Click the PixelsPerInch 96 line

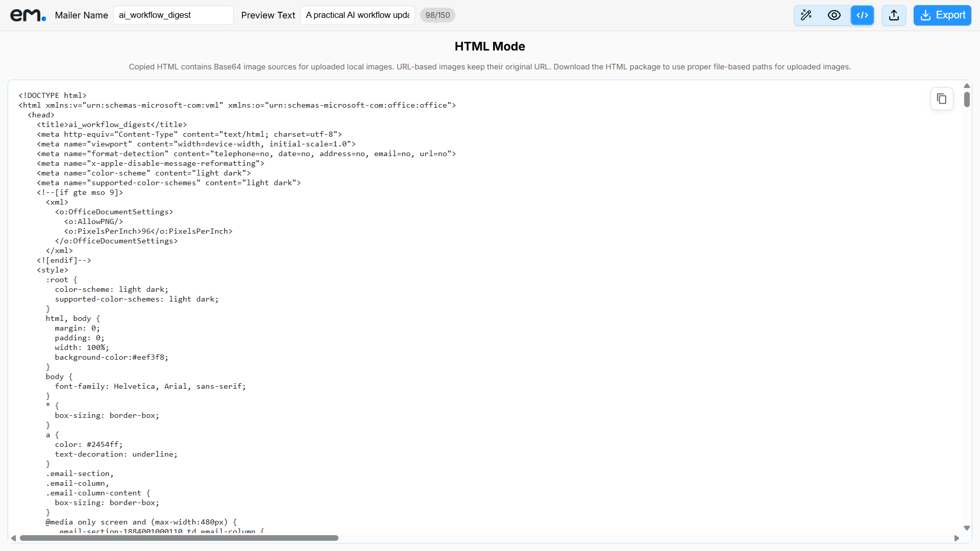(148, 231)
